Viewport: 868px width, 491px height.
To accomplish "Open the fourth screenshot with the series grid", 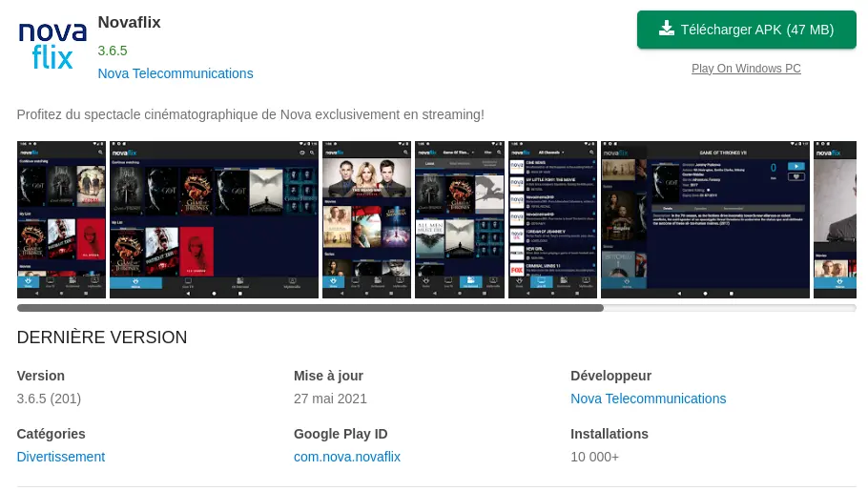I will [x=460, y=220].
